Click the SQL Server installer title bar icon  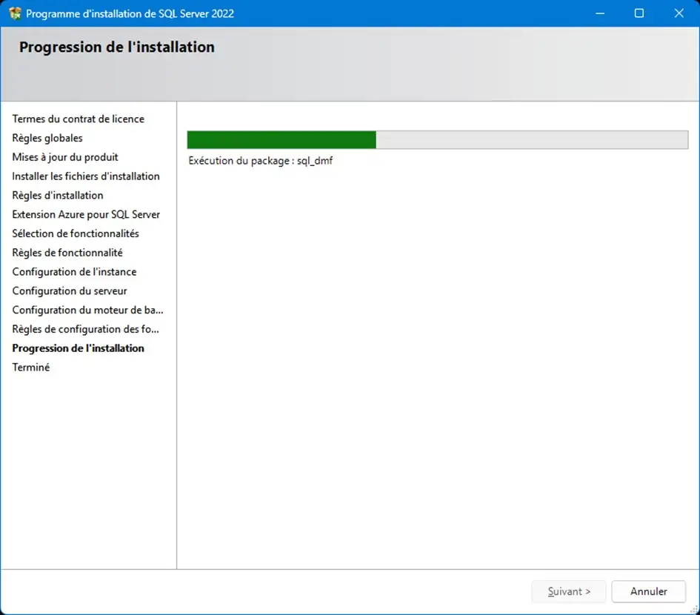[15, 13]
